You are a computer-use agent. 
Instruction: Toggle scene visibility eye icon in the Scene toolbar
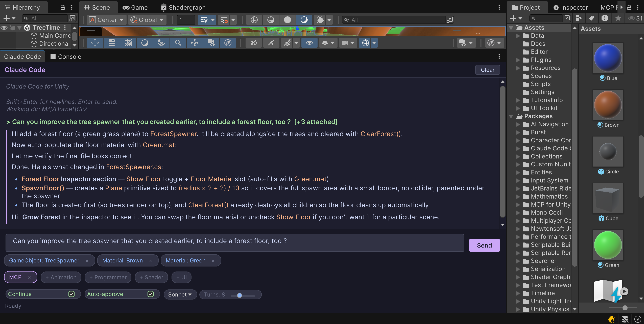pyautogui.click(x=309, y=43)
